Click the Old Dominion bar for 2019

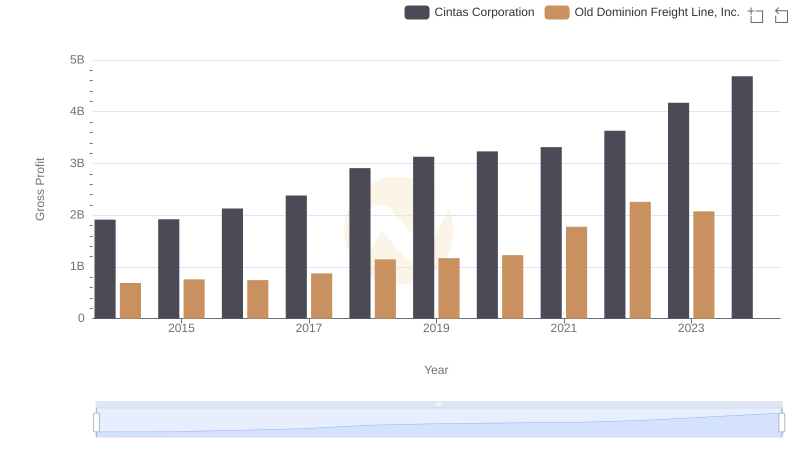click(449, 288)
